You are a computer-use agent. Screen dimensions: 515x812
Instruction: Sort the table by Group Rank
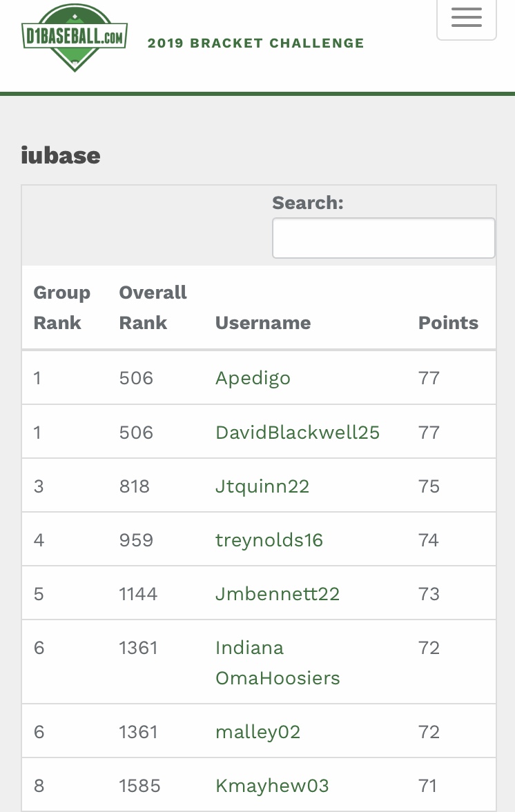pyautogui.click(x=61, y=308)
